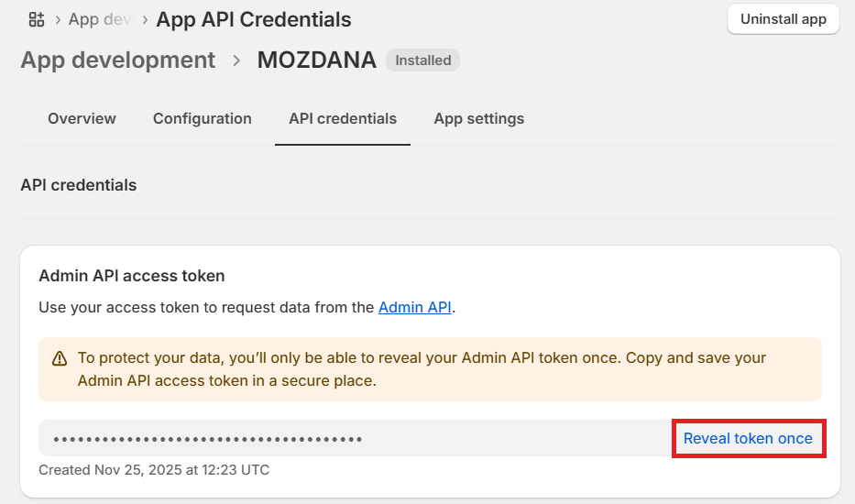Switch to the App settings tab
The width and height of the screenshot is (855, 504).
point(478,118)
